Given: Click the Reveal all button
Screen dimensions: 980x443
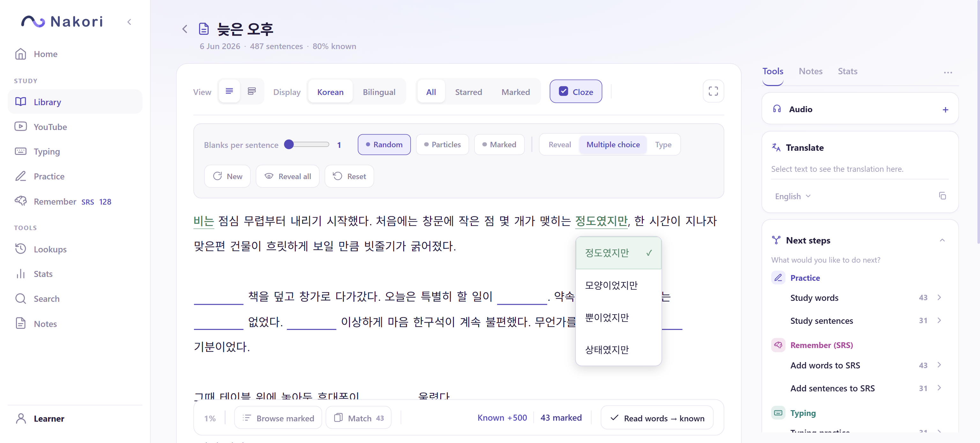Looking at the screenshot, I should tap(287, 176).
